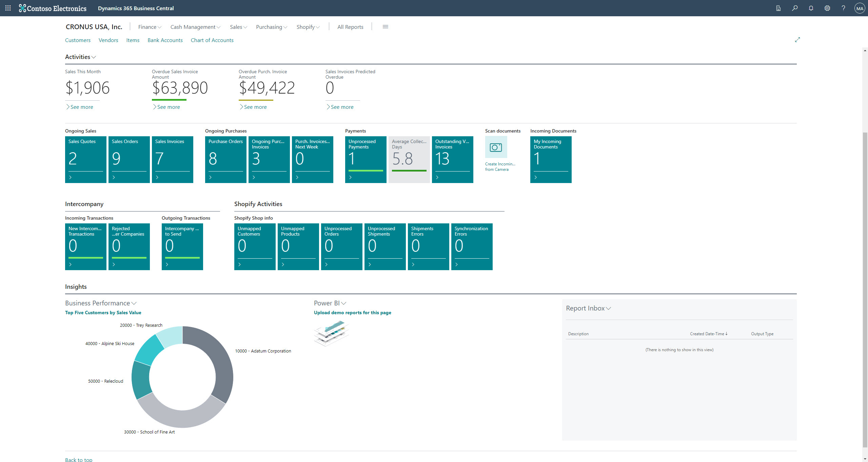Click the camera scan documents icon
Screen dimensions: 868x462
[x=496, y=147]
